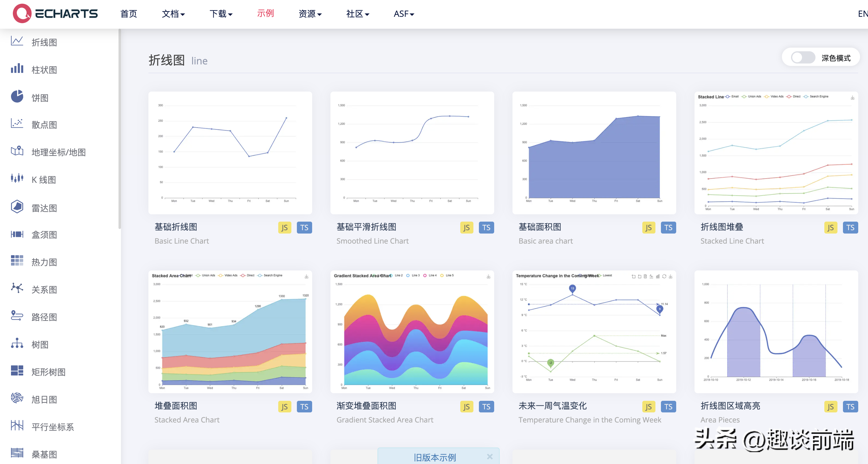The height and width of the screenshot is (464, 868).
Task: Expand the 社区 dropdown menu
Action: 358,14
